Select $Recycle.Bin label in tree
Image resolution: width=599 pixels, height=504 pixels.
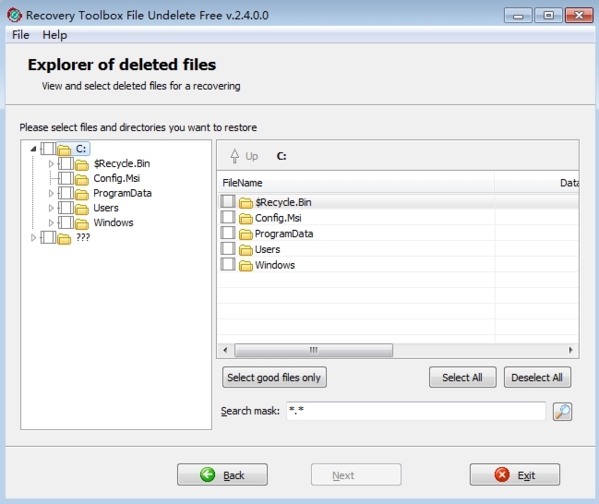(122, 164)
